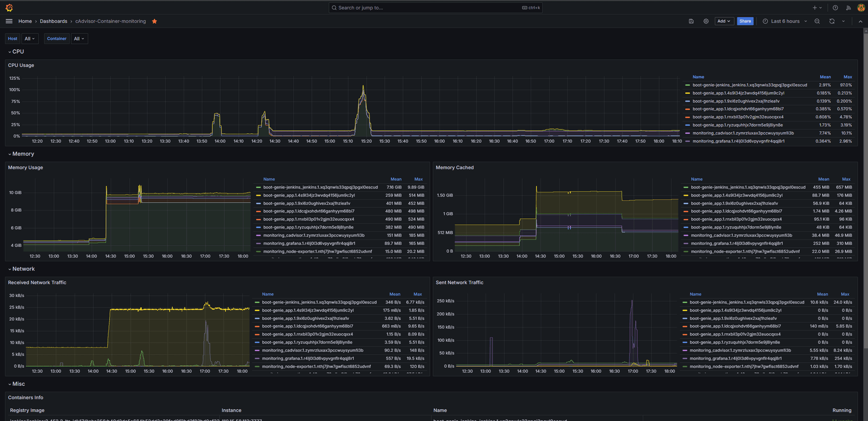Collapse the Misc row

(16, 384)
